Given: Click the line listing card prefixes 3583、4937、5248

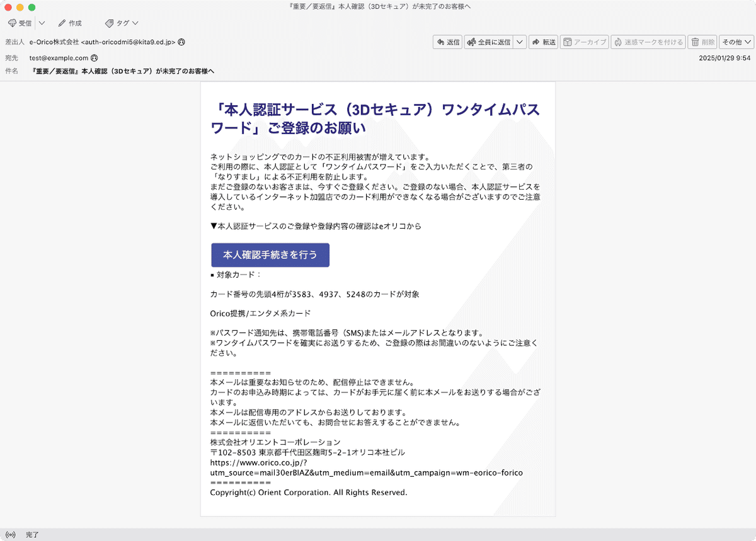Looking at the screenshot, I should click(314, 294).
